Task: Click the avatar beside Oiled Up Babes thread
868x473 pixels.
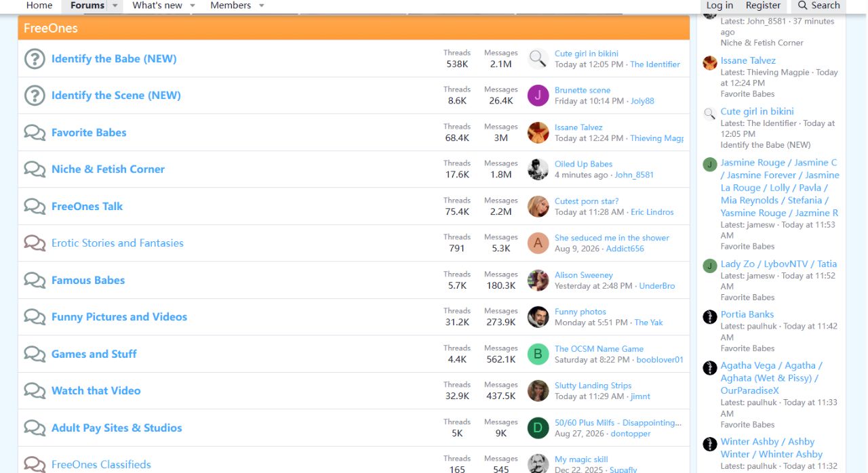Action: (538, 169)
